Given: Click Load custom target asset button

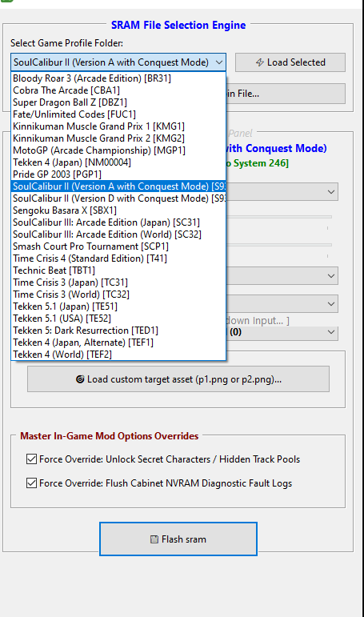Looking at the screenshot, I should [178, 379].
